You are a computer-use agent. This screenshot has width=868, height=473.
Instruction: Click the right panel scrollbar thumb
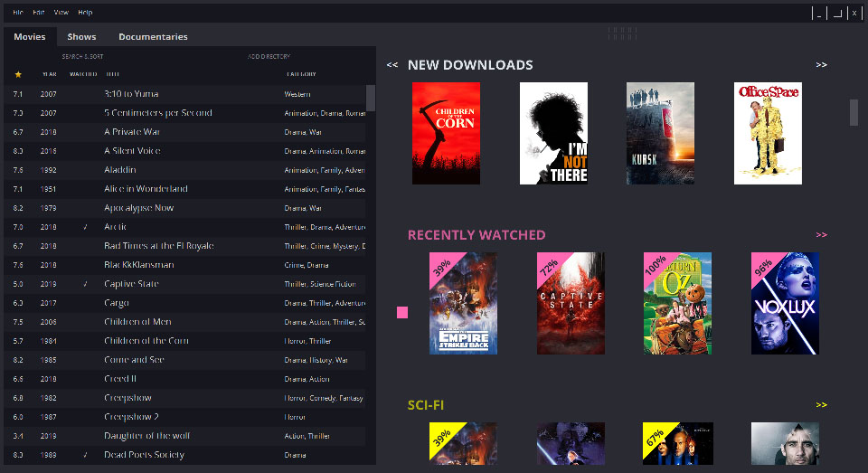854,112
